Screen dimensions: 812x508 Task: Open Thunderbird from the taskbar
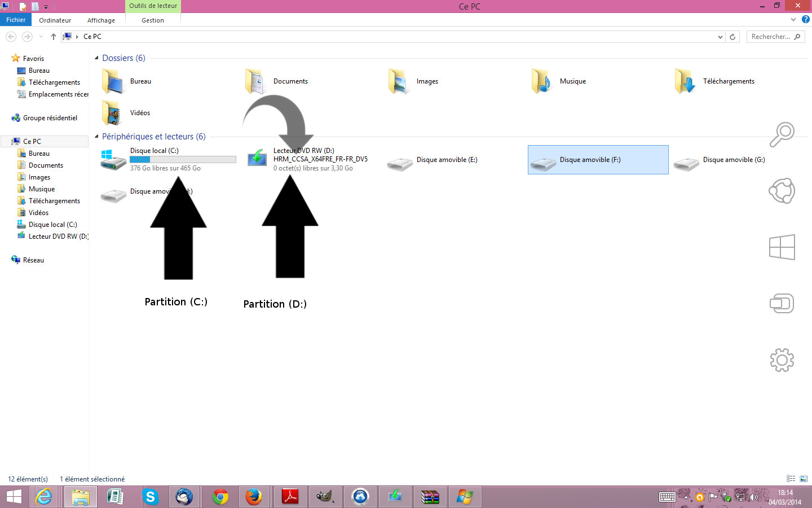coord(184,497)
